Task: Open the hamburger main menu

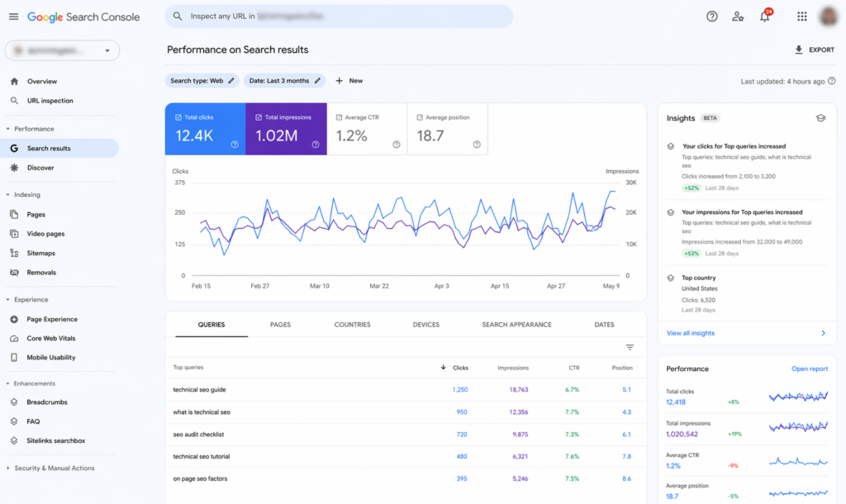Action: [13, 17]
